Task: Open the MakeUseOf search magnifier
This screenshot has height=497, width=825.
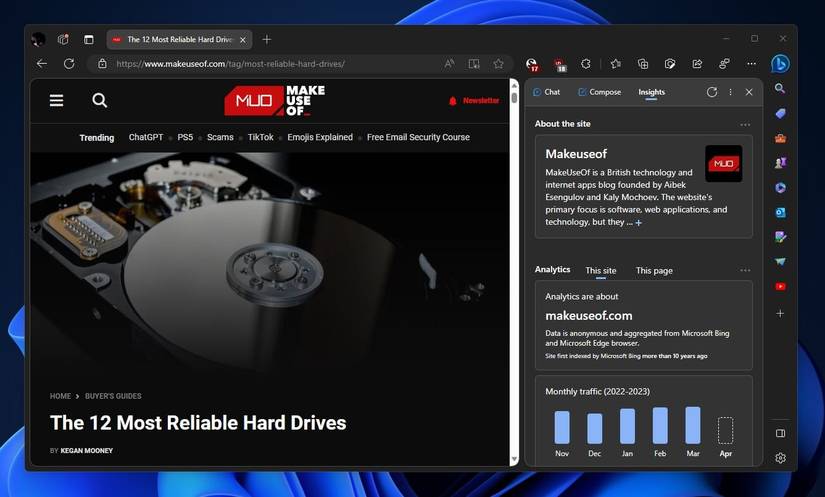Action: pos(99,100)
